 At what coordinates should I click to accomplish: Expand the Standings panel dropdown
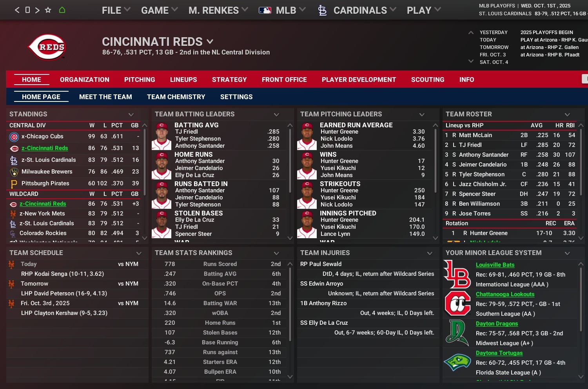(x=131, y=114)
